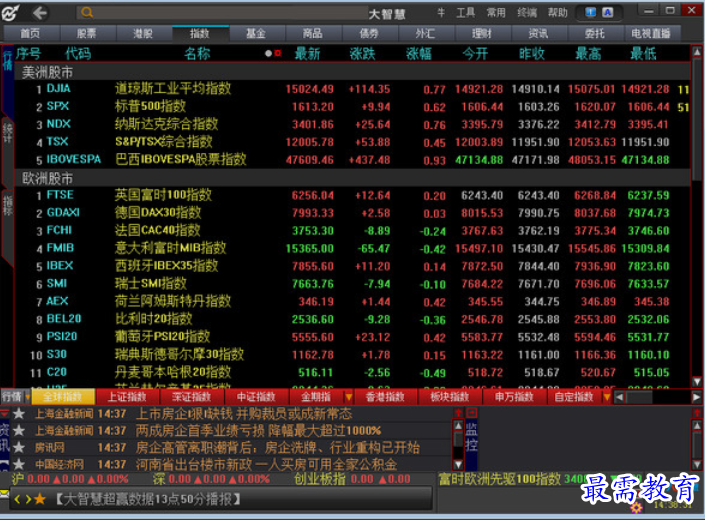The height and width of the screenshot is (520, 705).
Task: Open the 帮助 menu
Action: 558,13
